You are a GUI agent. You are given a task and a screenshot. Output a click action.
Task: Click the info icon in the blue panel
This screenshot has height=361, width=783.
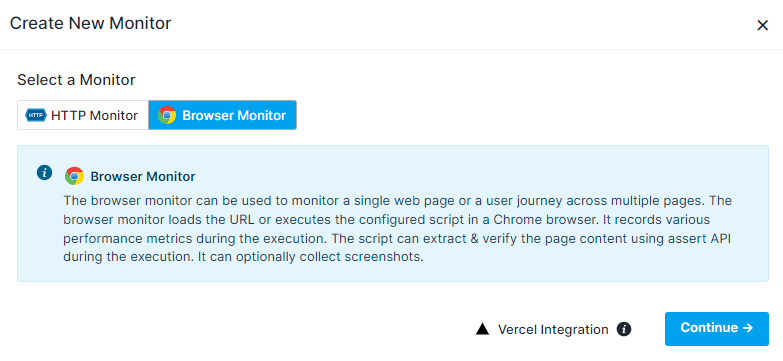(44, 173)
